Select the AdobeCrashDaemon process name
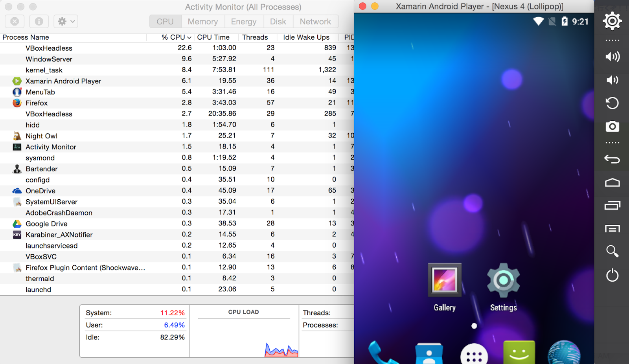 coord(59,213)
